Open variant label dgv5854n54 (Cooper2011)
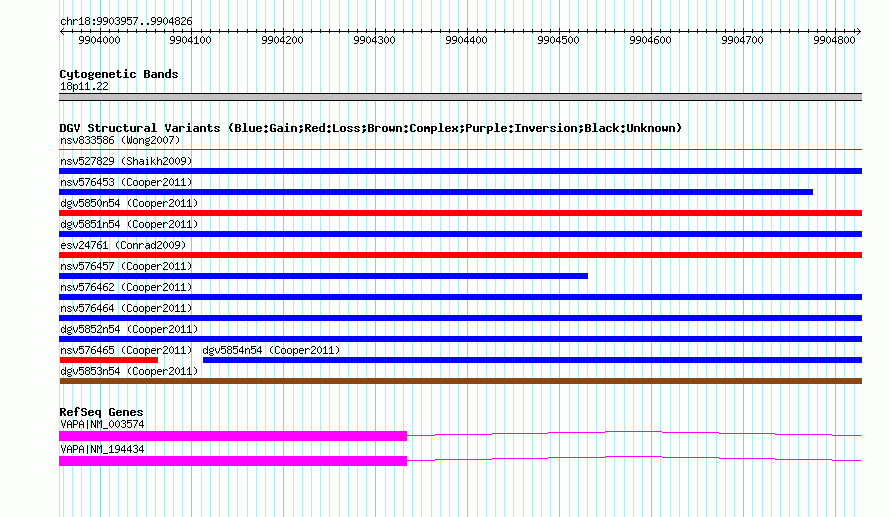 click(271, 350)
